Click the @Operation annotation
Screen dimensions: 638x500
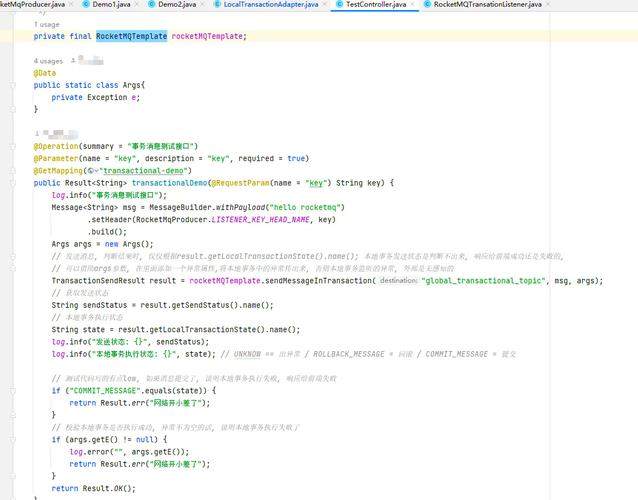[56, 146]
